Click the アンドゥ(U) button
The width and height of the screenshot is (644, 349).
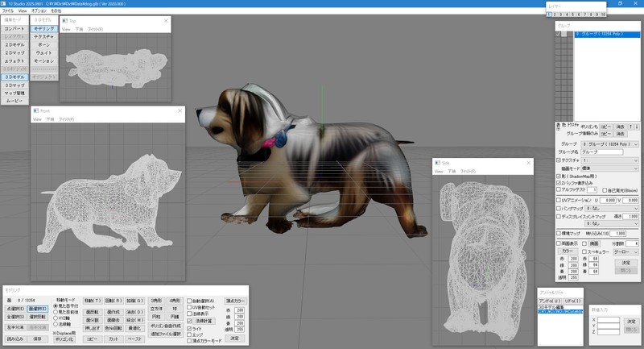551,301
